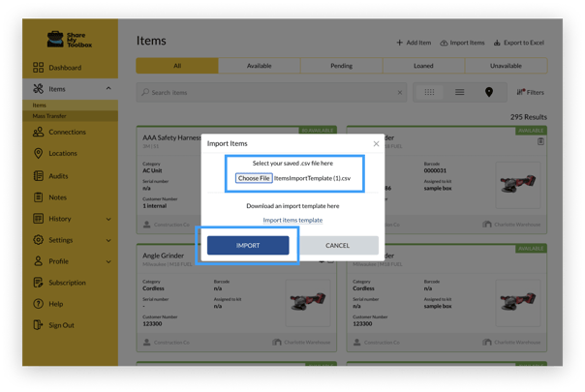Click the Add Item label

coord(418,43)
